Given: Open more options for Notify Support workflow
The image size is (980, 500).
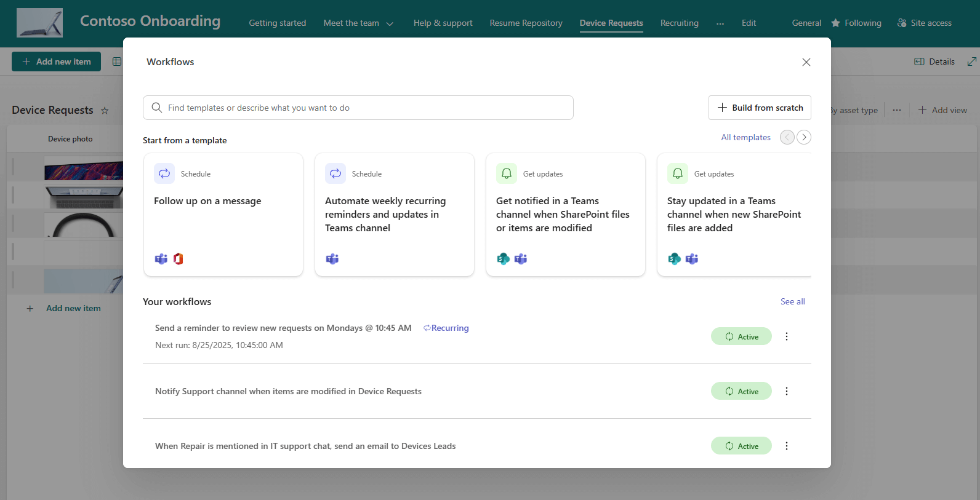Looking at the screenshot, I should click(786, 391).
